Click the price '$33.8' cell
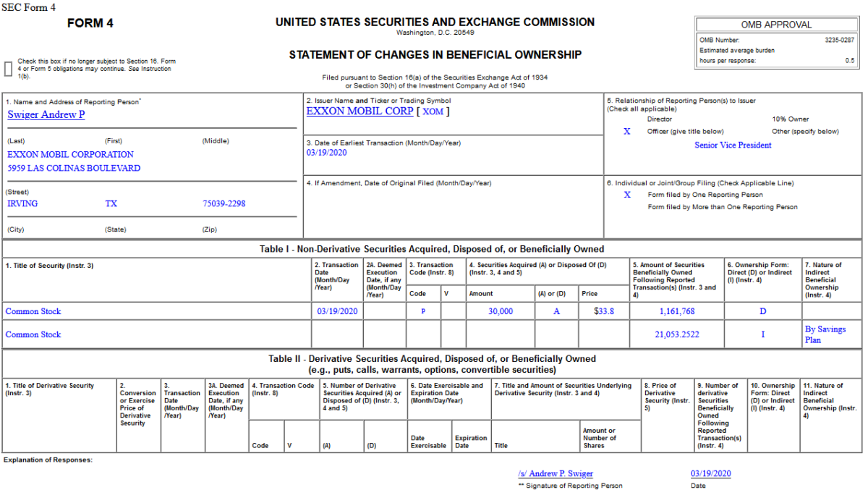Image resolution: width=868 pixels, height=490 pixels. 604,311
